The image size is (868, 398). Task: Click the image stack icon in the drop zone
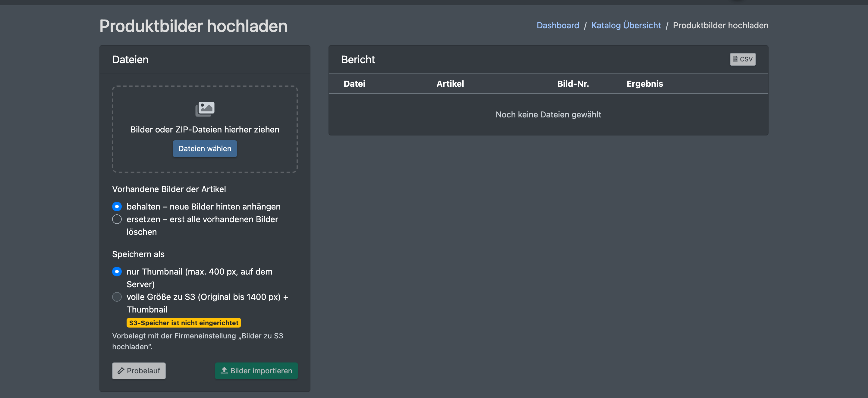[x=205, y=109]
